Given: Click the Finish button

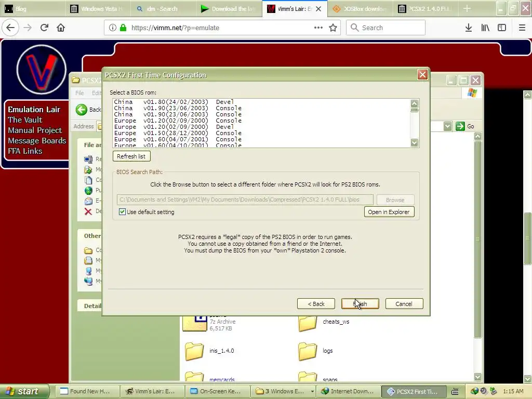Looking at the screenshot, I should click(x=360, y=303).
